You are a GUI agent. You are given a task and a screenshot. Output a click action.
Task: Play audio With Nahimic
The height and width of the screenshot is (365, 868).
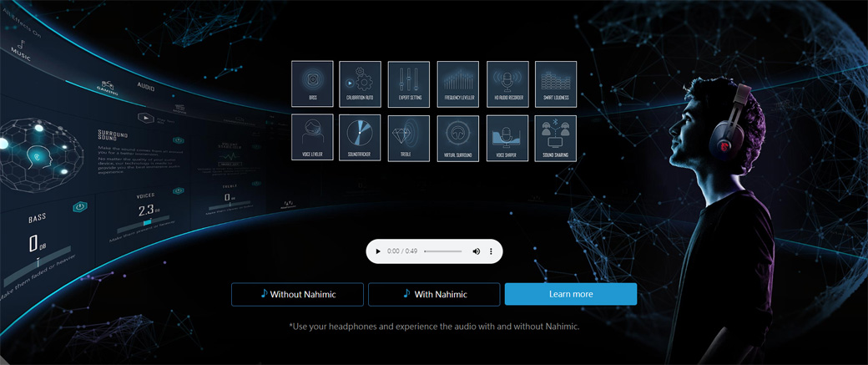point(434,294)
